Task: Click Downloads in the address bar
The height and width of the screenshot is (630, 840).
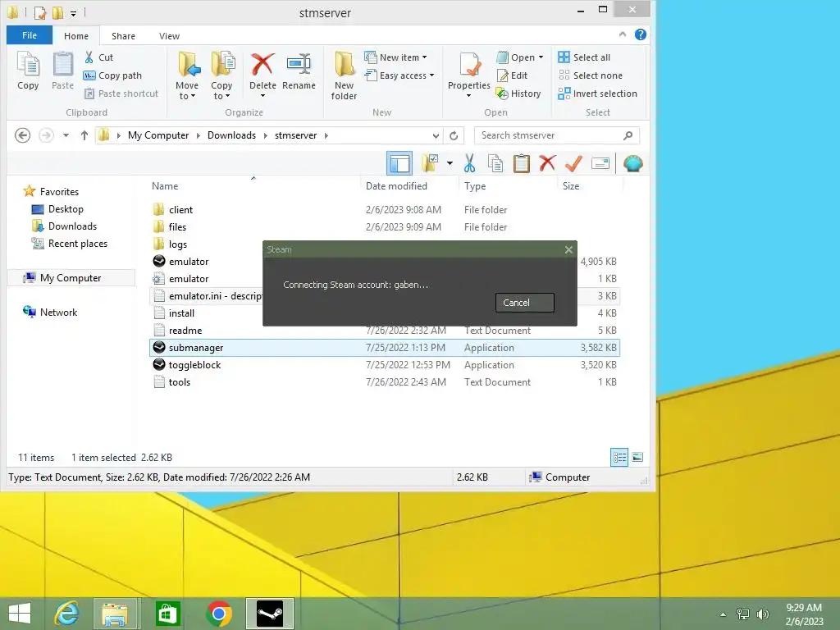Action: tap(231, 135)
